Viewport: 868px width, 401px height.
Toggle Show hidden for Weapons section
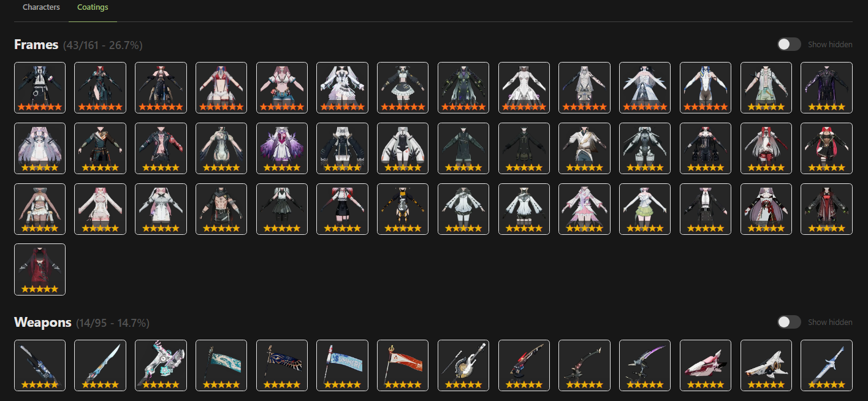click(789, 322)
